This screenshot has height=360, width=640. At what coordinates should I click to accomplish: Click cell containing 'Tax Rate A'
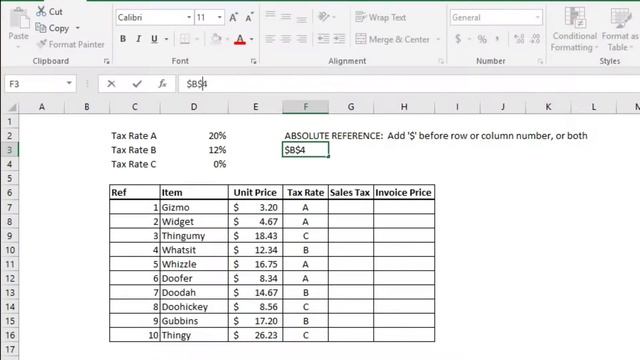[x=134, y=136]
